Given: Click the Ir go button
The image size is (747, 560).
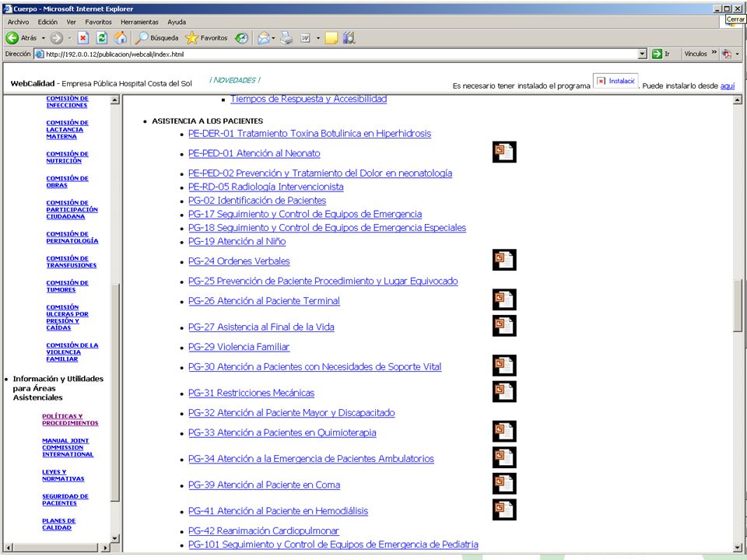Looking at the screenshot, I should pos(661,54).
